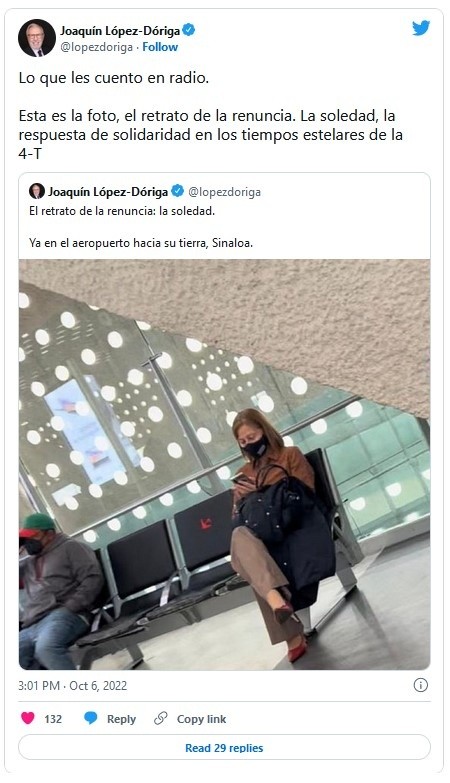Click the verified badge in the quoted tweet

pyautogui.click(x=177, y=191)
